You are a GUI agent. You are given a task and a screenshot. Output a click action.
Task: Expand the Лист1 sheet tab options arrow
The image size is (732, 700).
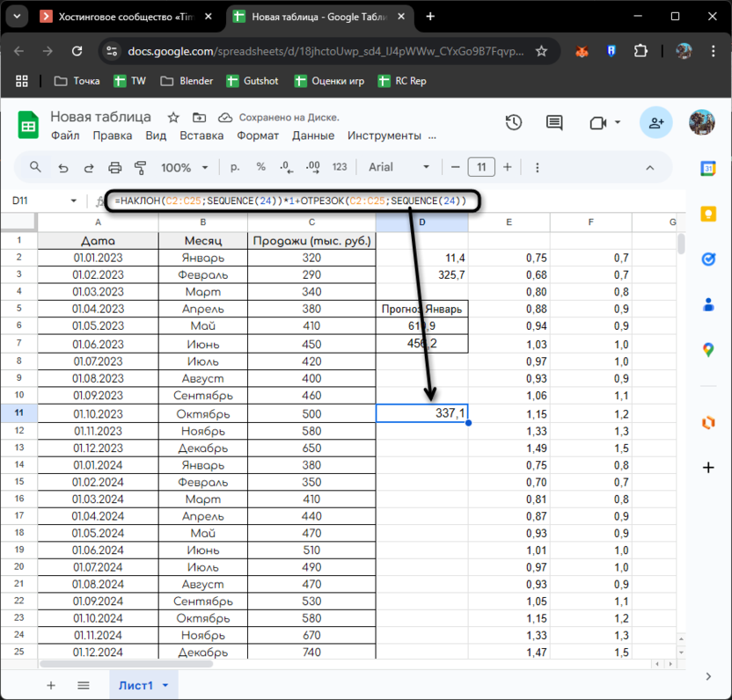(165, 685)
